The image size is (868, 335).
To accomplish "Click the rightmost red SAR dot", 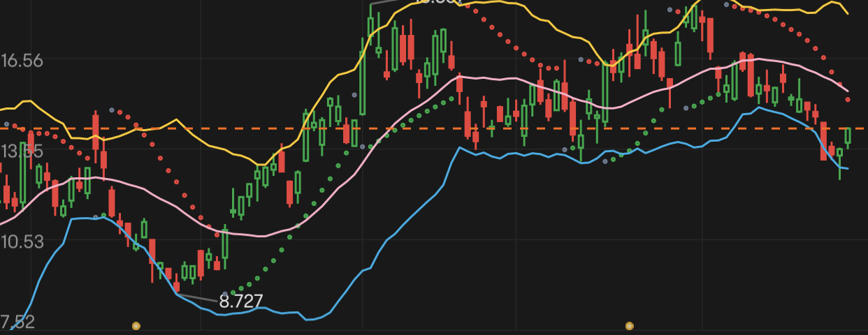I will (x=848, y=100).
